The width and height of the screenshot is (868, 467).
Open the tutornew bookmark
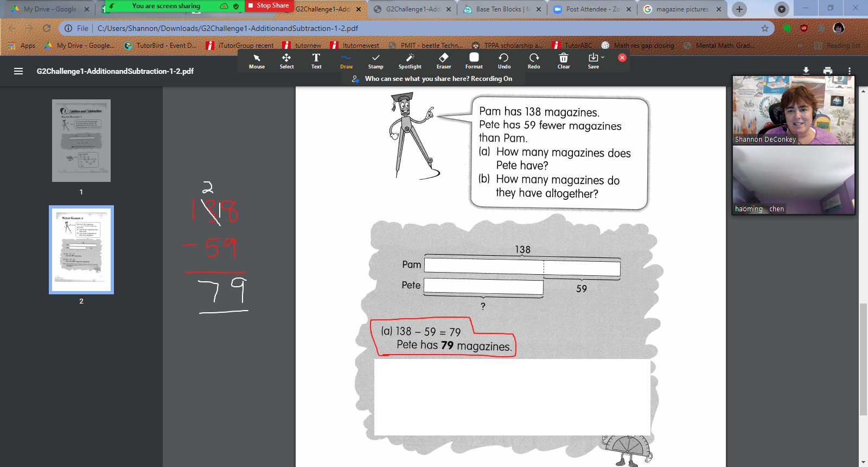(302, 46)
